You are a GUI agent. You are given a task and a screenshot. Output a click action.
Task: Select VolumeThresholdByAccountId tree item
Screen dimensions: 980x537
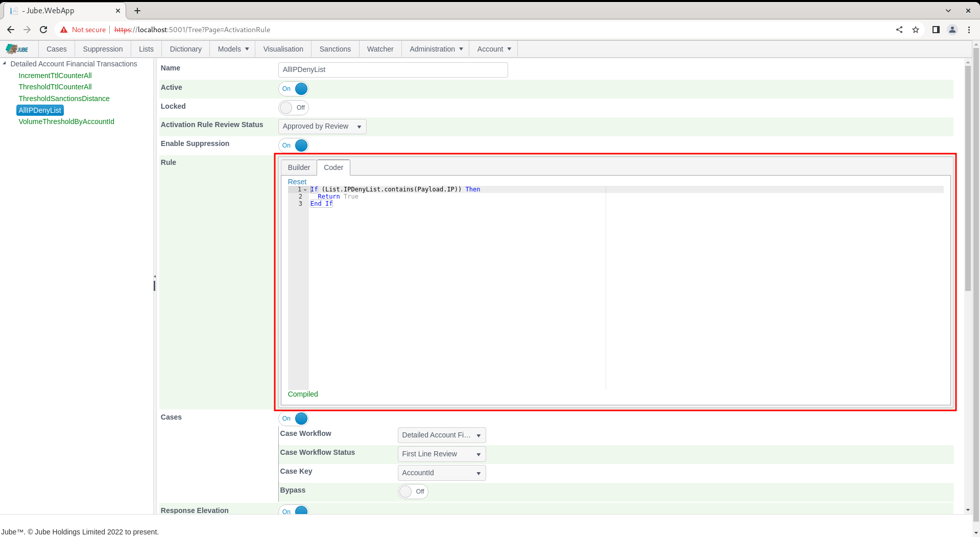66,121
